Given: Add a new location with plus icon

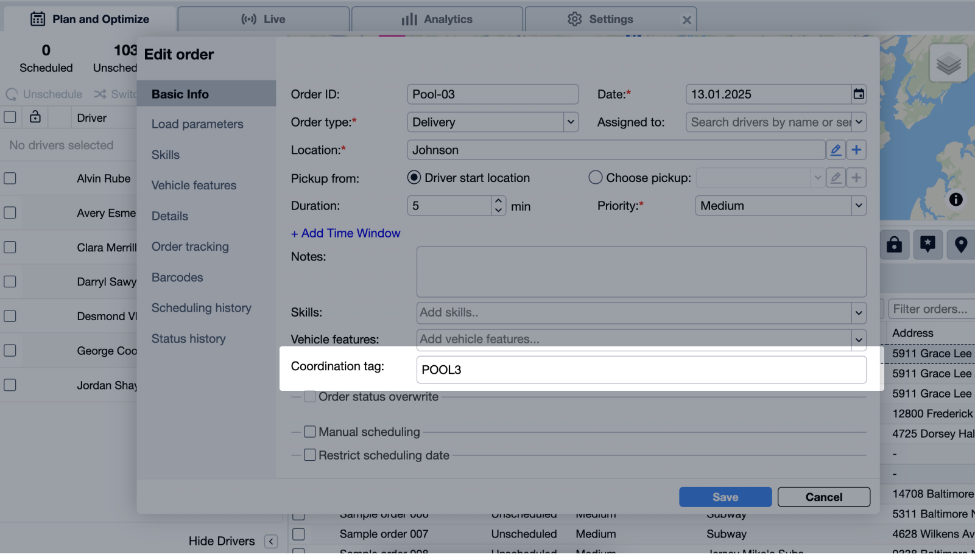Looking at the screenshot, I should 856,150.
